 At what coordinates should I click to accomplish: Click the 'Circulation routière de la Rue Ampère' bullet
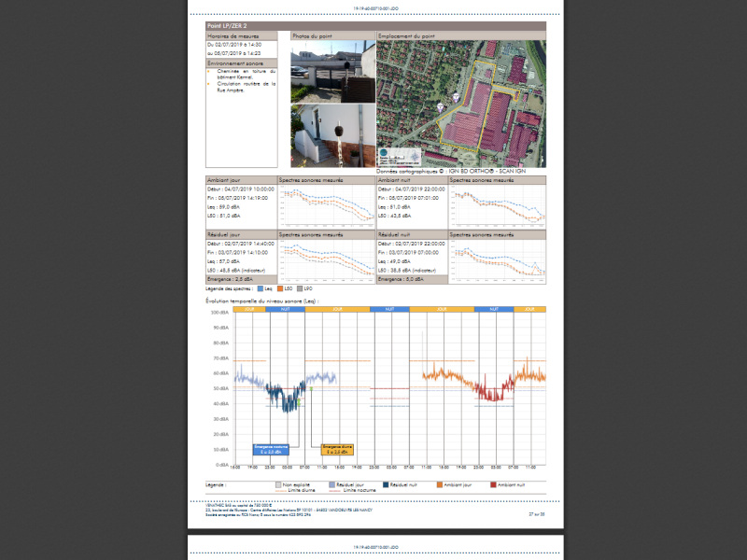246,87
